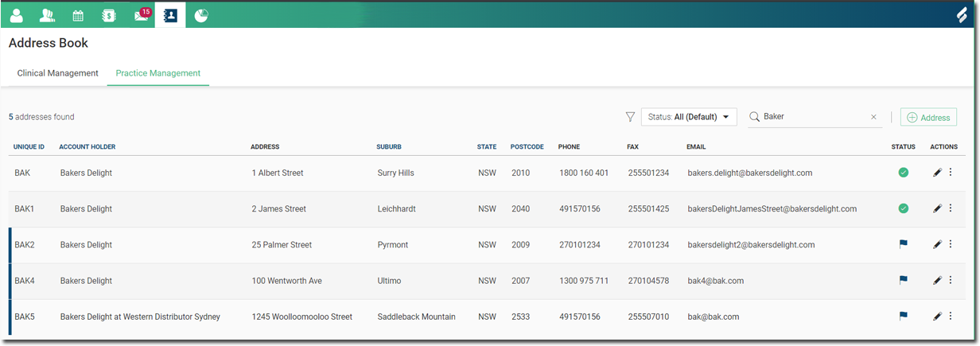Switch to the Practice Management tab
The height and width of the screenshot is (346, 980).
tap(158, 73)
